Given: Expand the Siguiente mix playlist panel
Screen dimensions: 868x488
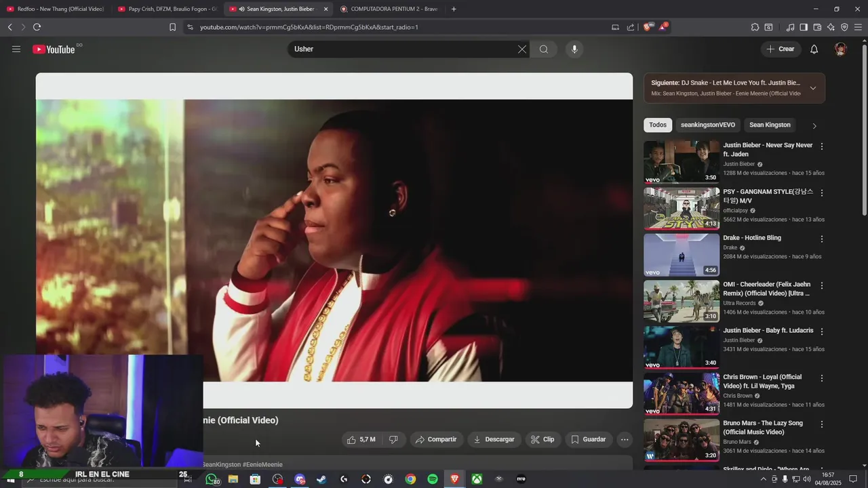Looking at the screenshot, I should 813,88.
